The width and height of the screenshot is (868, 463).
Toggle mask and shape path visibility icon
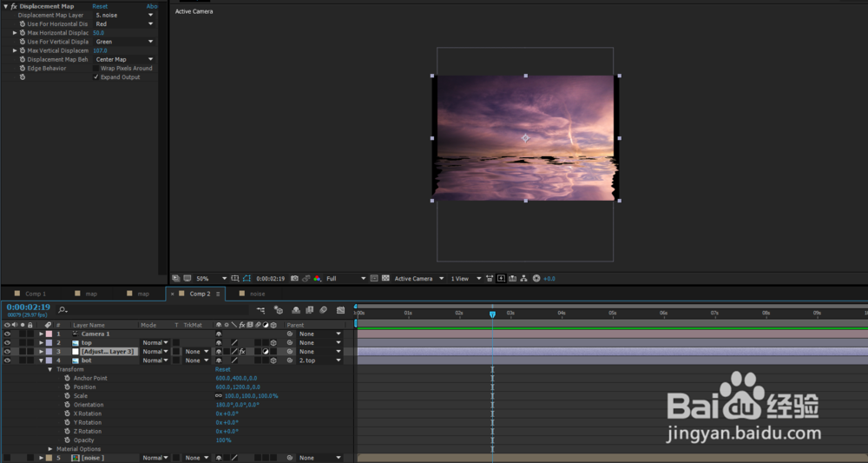pyautogui.click(x=247, y=279)
